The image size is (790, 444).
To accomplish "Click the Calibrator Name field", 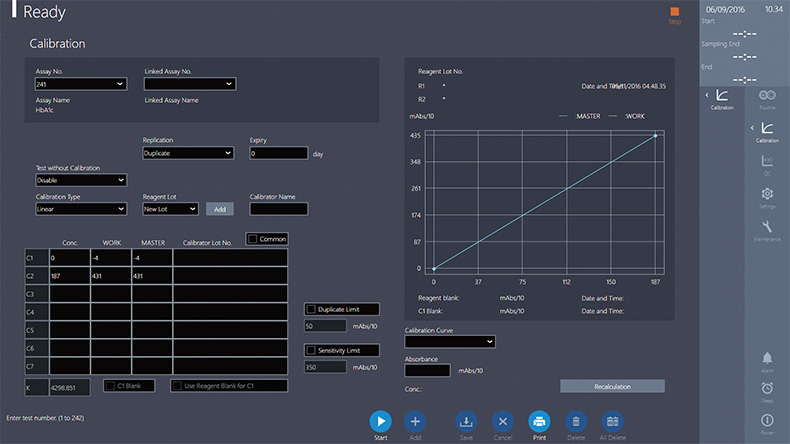I will tap(279, 209).
